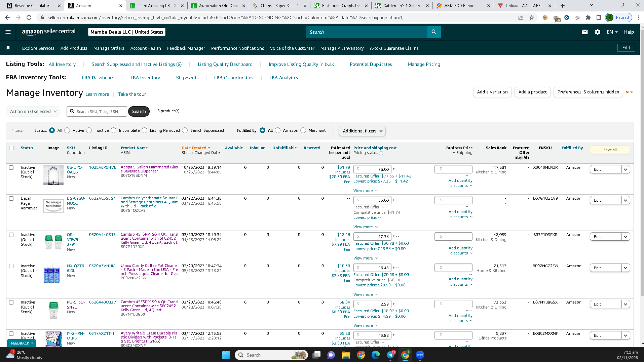Click the Acopa Beverage Dispenser product image

pyautogui.click(x=53, y=175)
